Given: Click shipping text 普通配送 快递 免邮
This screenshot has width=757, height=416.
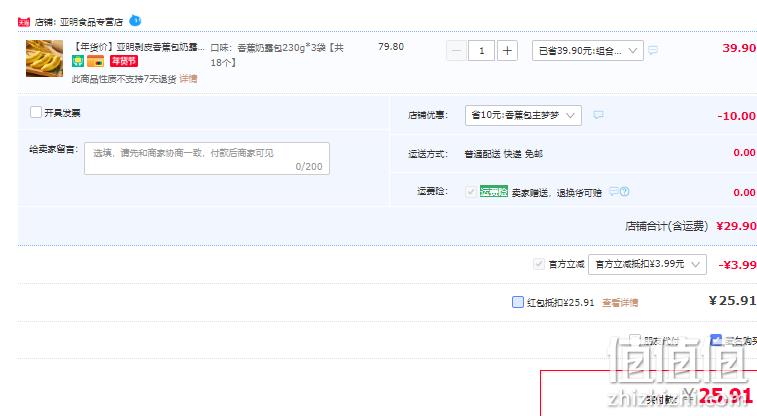Looking at the screenshot, I should (504, 154).
